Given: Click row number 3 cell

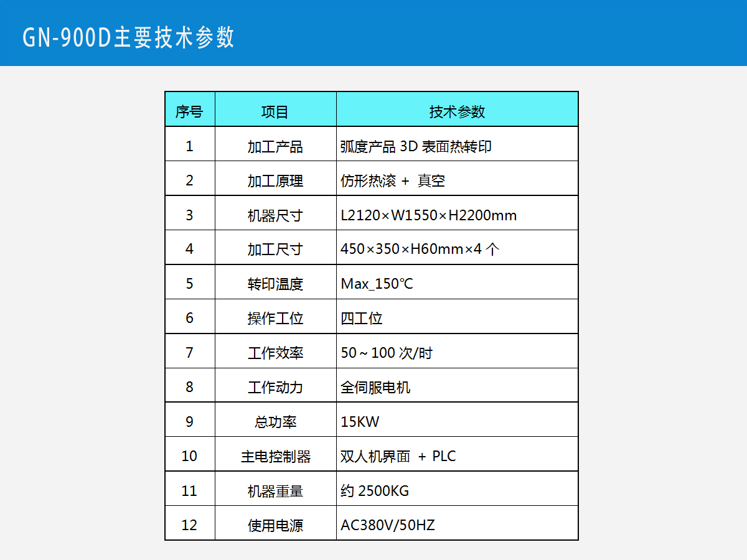Looking at the screenshot, I should pos(190,213).
